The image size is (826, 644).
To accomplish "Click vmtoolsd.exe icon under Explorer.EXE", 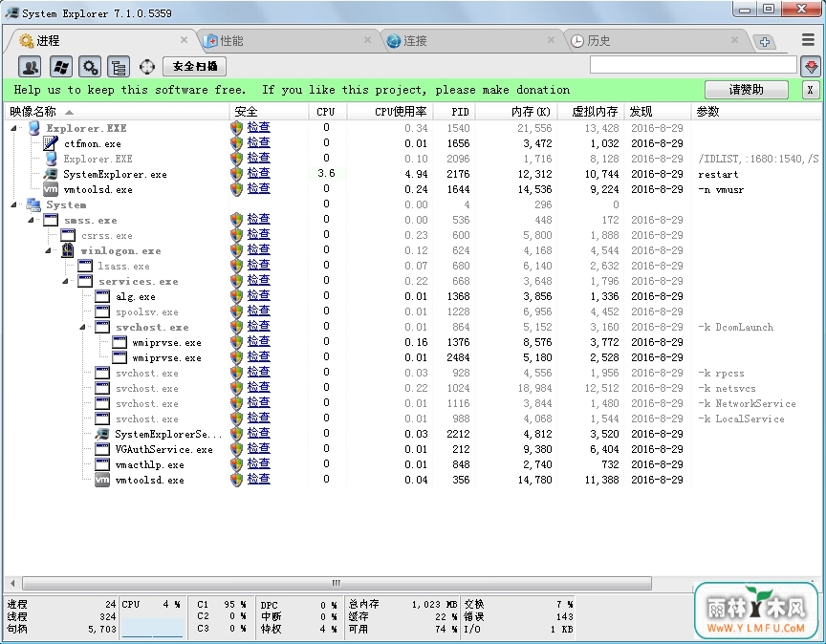I will click(51, 189).
